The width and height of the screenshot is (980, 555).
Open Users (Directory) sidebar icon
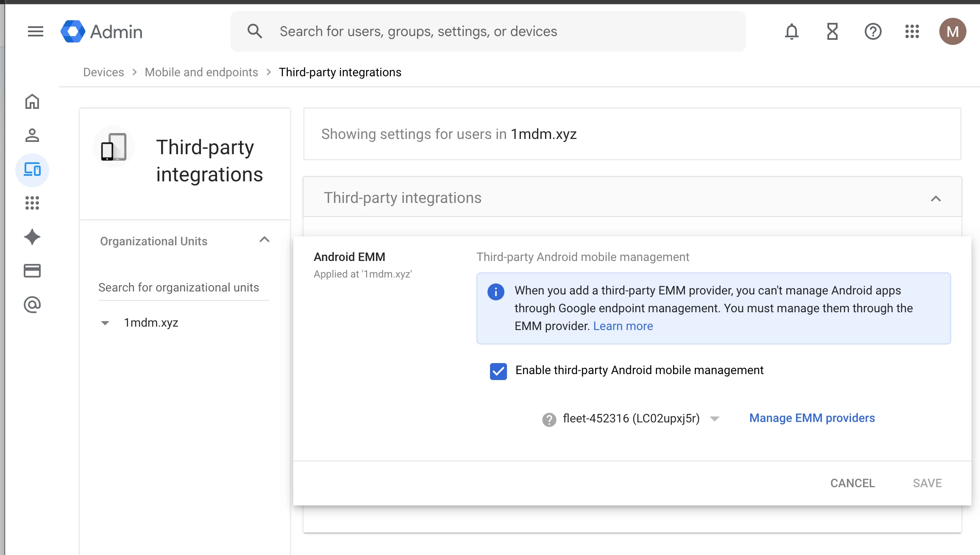click(32, 136)
